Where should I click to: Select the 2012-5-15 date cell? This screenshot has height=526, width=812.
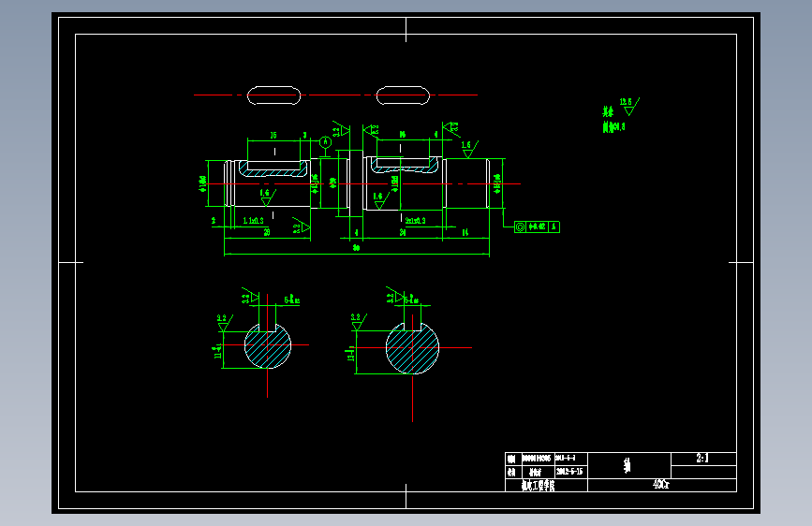[x=569, y=472]
